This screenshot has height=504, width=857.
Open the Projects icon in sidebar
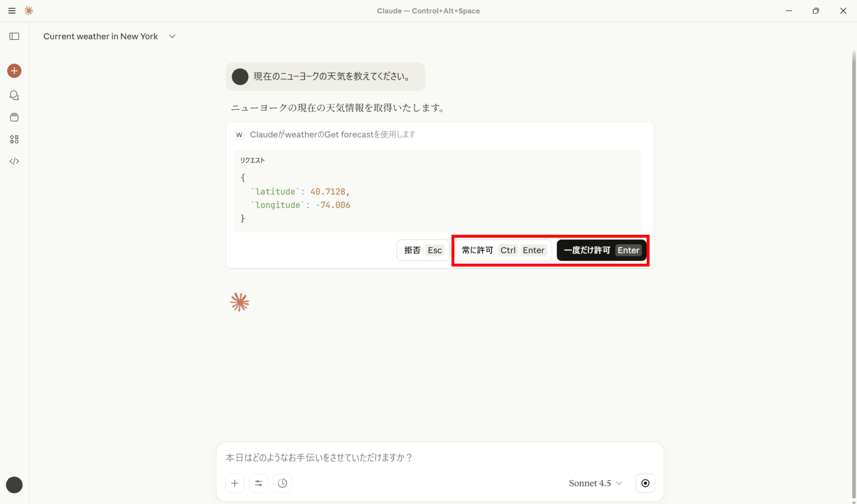tap(14, 118)
